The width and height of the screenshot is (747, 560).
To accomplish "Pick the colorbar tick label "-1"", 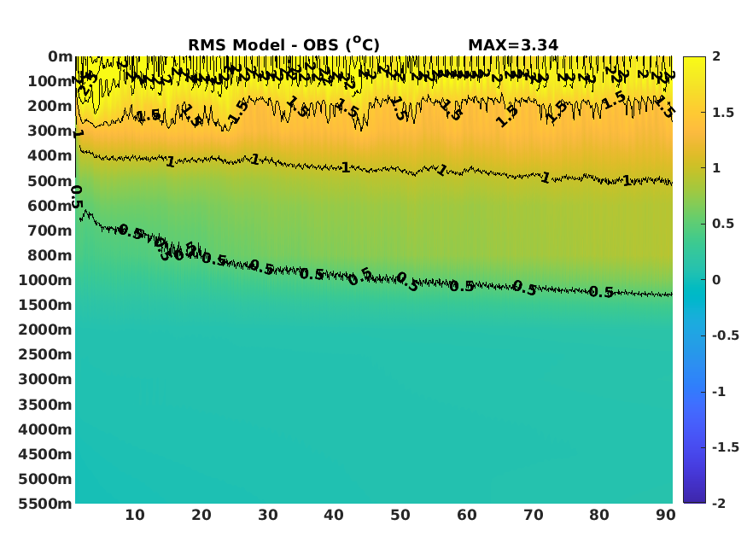I will pos(719,392).
